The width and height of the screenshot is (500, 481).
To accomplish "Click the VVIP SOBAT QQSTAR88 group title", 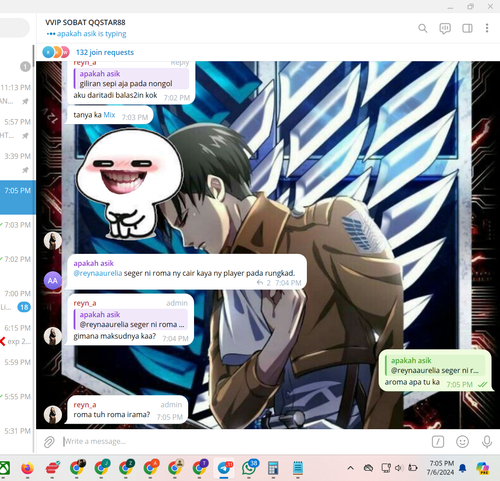I will 85,22.
